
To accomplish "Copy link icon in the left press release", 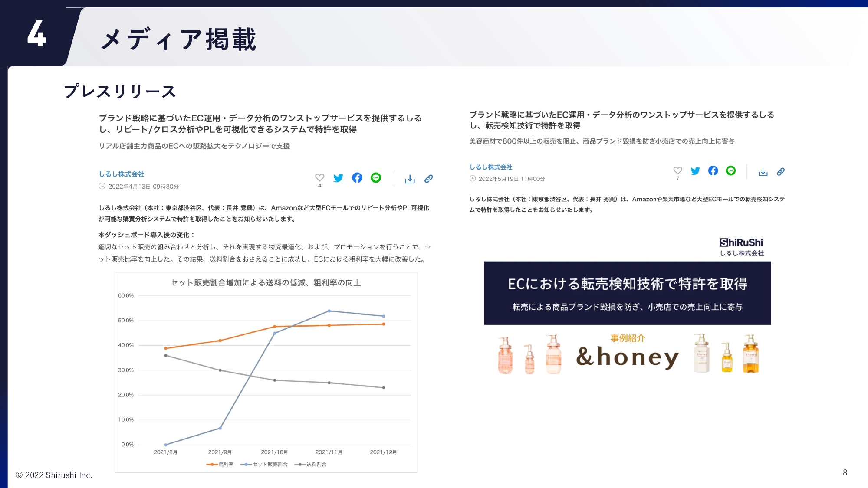I will 428,179.
